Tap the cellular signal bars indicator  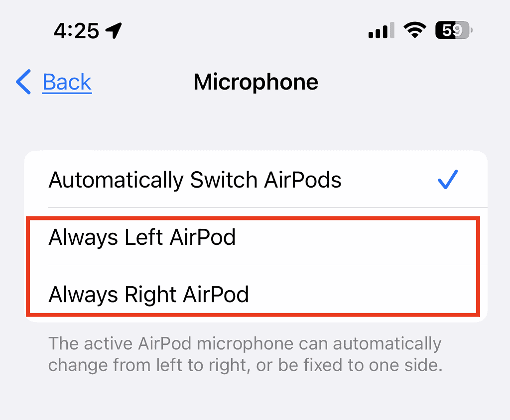pyautogui.click(x=381, y=30)
